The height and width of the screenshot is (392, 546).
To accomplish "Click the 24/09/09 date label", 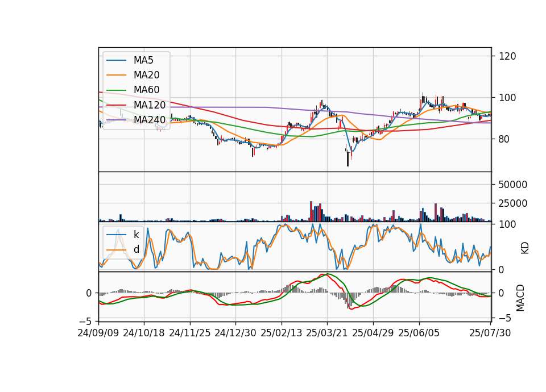I will click(x=98, y=333).
